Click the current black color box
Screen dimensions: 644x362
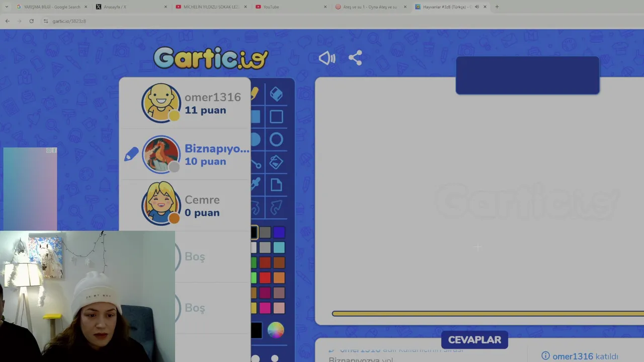256,330
